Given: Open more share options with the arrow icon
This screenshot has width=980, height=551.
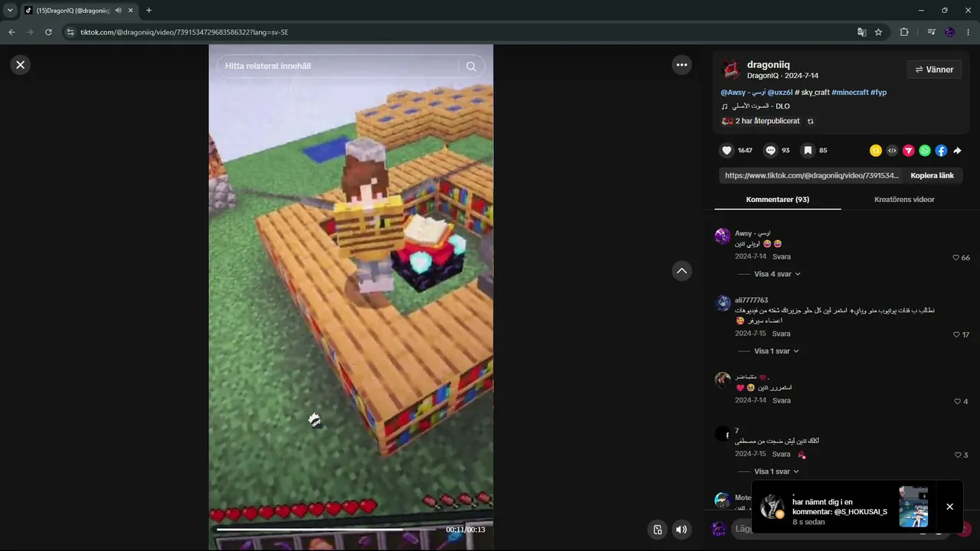Looking at the screenshot, I should pyautogui.click(x=957, y=151).
